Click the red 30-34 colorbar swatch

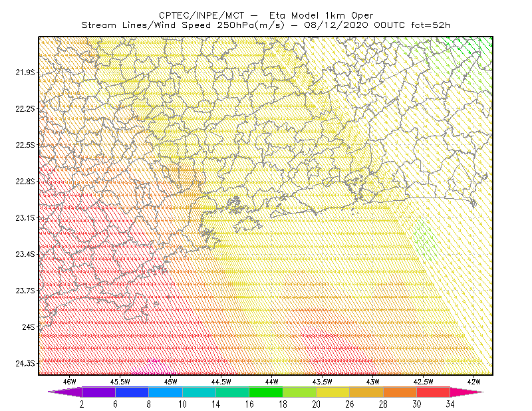(434, 392)
